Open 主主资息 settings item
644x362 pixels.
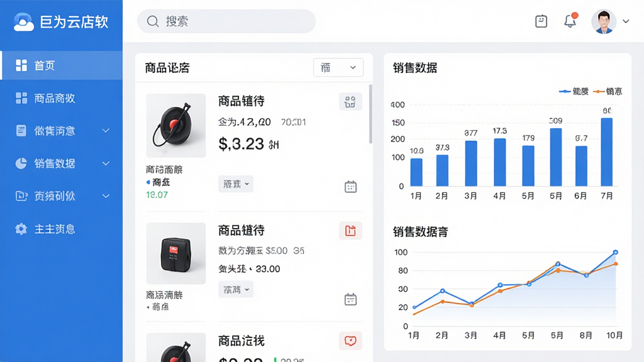point(61,229)
